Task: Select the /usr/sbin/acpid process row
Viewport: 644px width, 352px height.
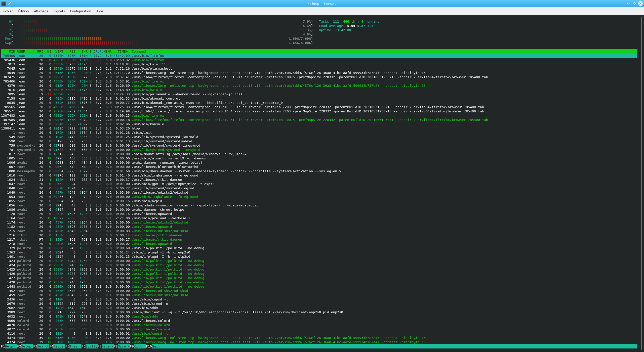Action: [x=319, y=201]
